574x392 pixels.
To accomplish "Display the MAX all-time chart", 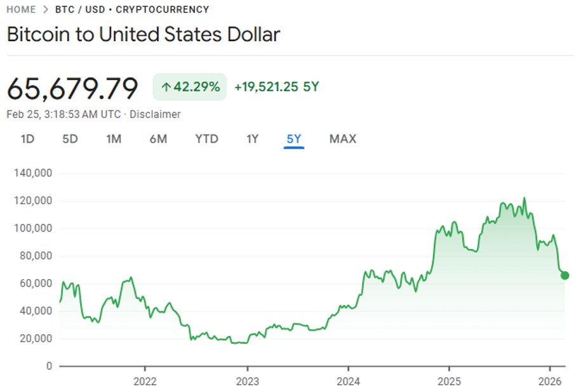I will click(x=342, y=138).
